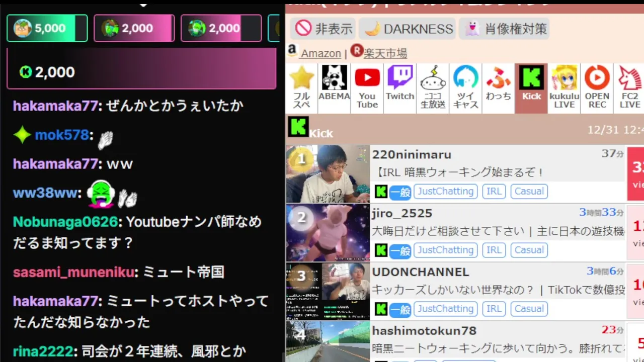Click the 非表示 hide button

tap(324, 29)
